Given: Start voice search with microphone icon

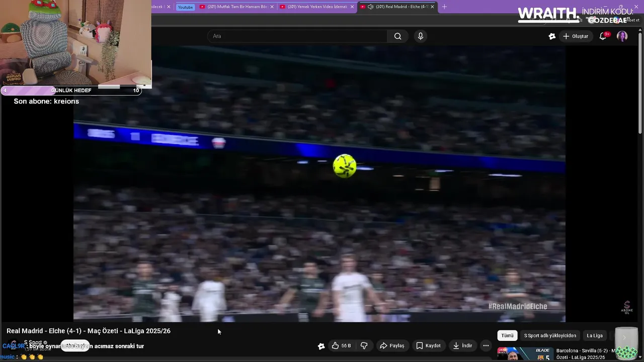Looking at the screenshot, I should [x=421, y=36].
